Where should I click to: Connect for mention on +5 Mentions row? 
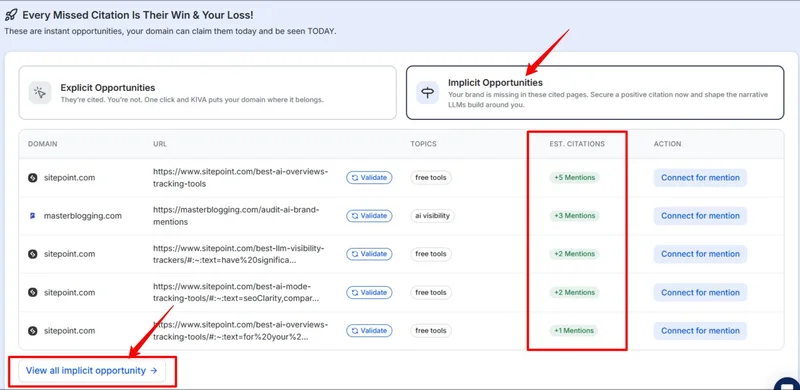coord(701,178)
